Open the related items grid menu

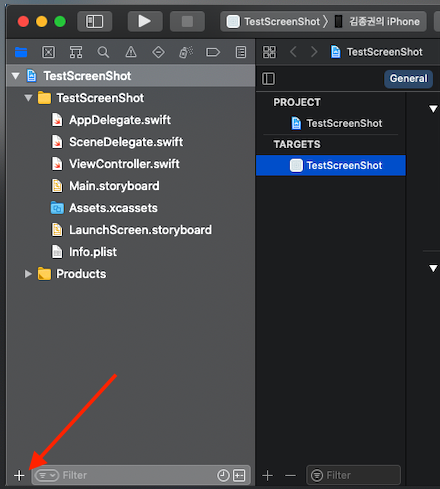(x=269, y=52)
